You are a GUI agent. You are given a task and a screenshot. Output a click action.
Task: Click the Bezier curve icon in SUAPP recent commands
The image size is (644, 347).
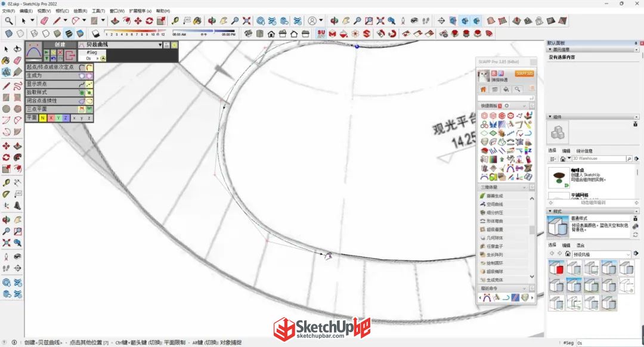(487, 298)
